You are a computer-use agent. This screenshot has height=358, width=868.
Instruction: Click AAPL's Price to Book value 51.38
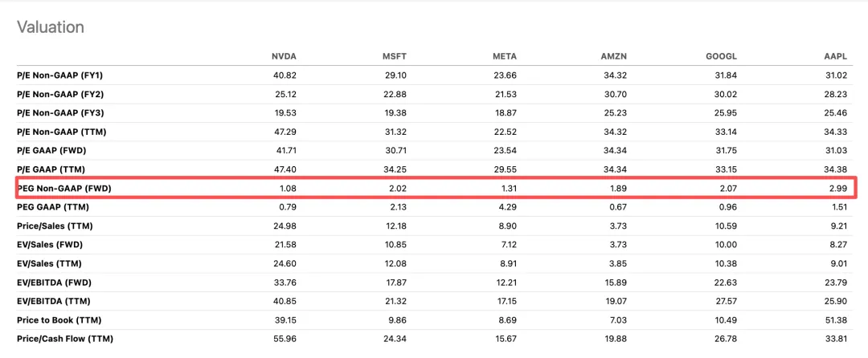coord(835,319)
